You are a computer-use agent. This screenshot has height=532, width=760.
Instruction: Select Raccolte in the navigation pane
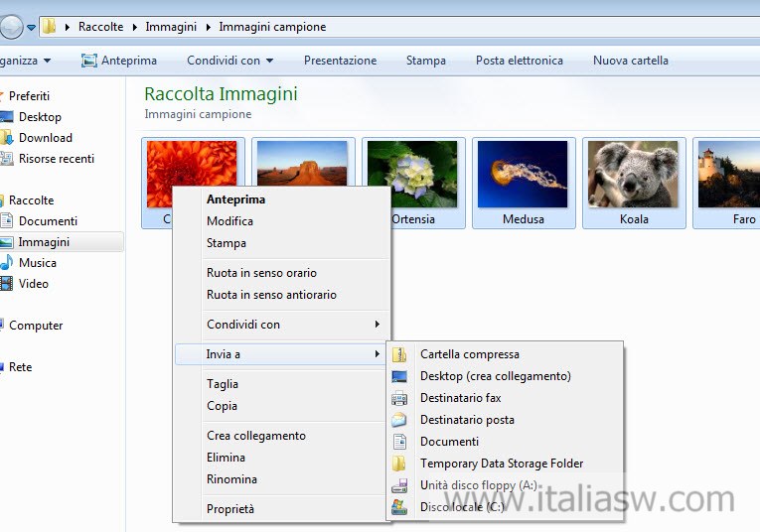tap(32, 200)
